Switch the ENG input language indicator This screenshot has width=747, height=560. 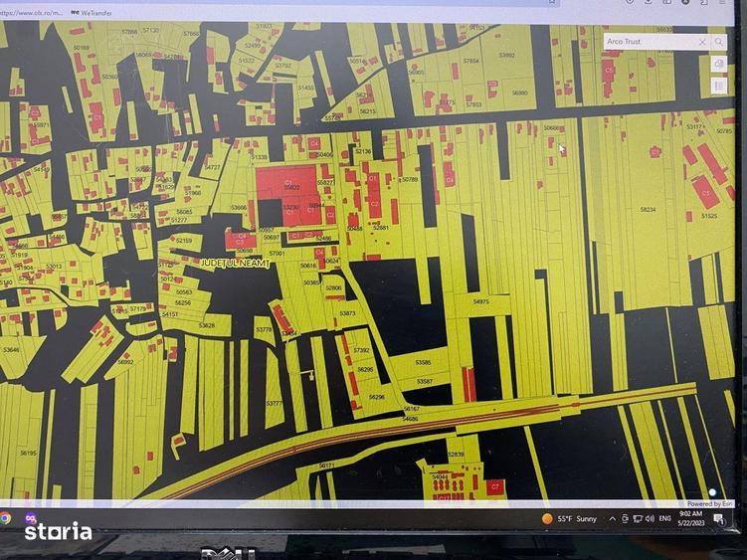click(x=663, y=519)
